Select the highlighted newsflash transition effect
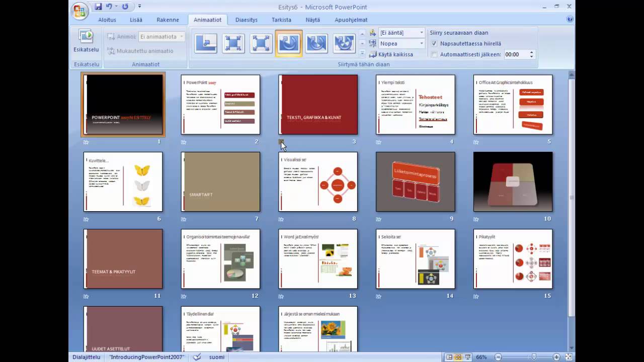The width and height of the screenshot is (644, 362). coord(289,44)
